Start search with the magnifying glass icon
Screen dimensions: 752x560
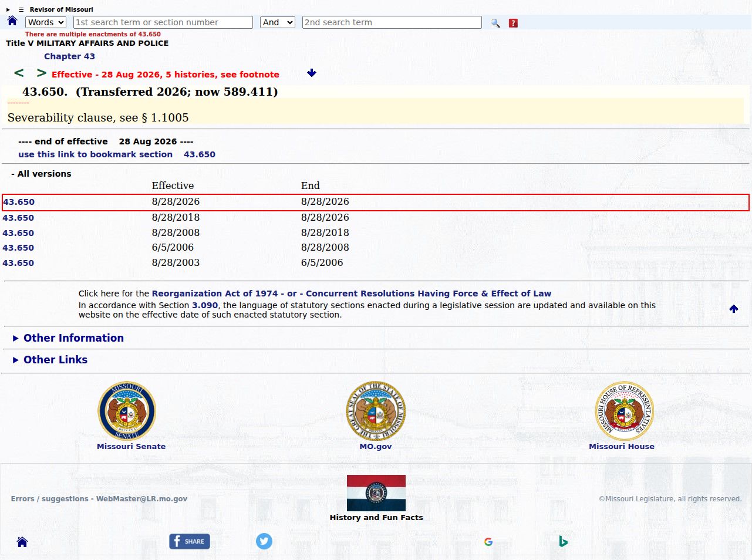click(495, 23)
